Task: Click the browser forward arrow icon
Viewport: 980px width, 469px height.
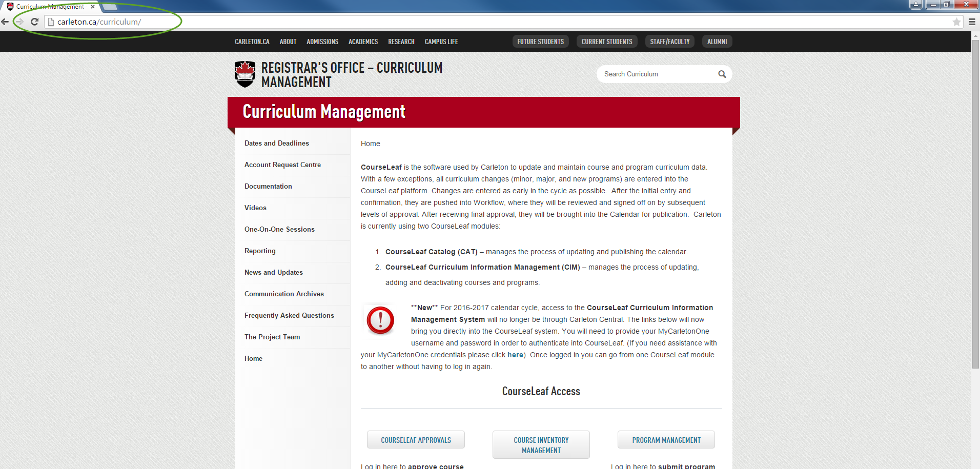Action: [19, 22]
